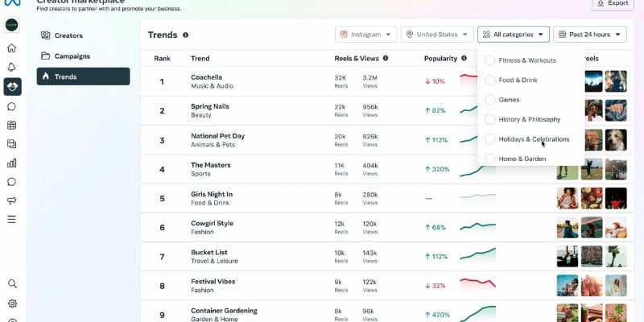Collapse the All categories dropdown
The width and height of the screenshot is (644, 322).
tap(514, 35)
